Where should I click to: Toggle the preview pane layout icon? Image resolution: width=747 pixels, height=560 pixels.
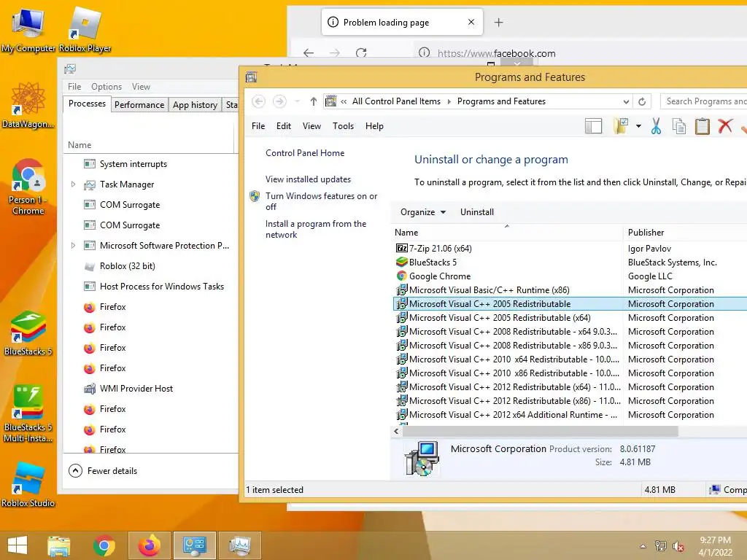pyautogui.click(x=593, y=126)
